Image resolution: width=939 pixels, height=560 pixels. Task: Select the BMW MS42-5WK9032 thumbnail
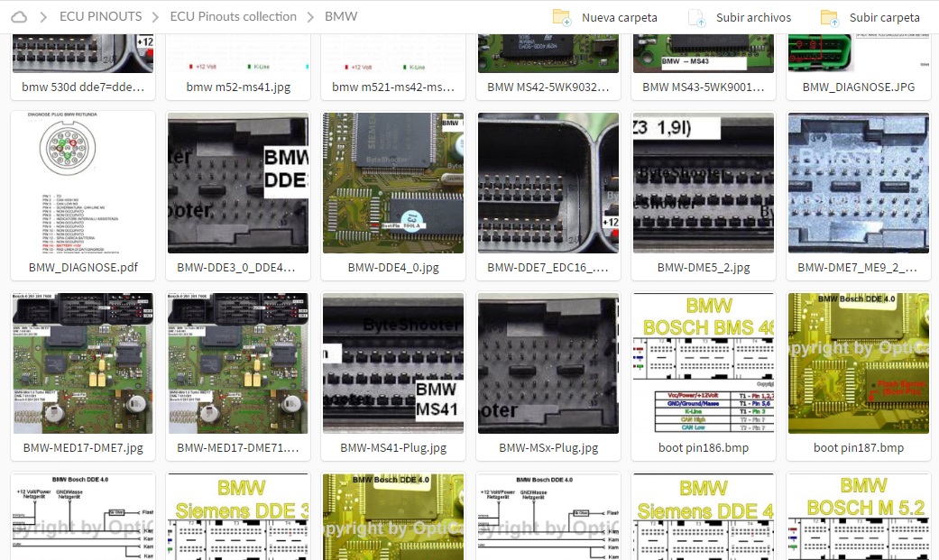(x=548, y=54)
